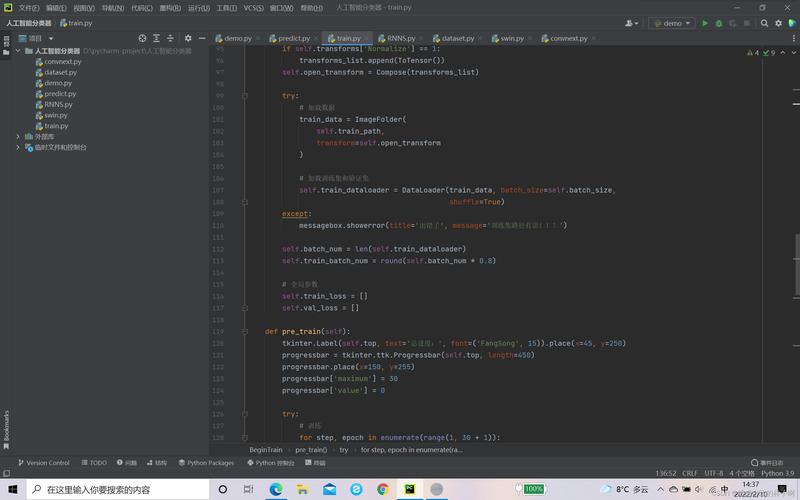The height and width of the screenshot is (500, 800).
Task: Open notification center on taskbar
Action: coord(782,489)
